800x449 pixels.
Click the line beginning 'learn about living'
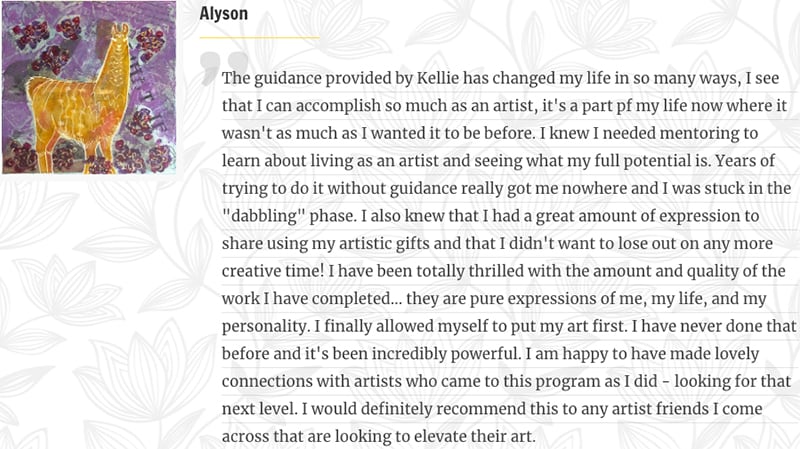tap(498, 161)
